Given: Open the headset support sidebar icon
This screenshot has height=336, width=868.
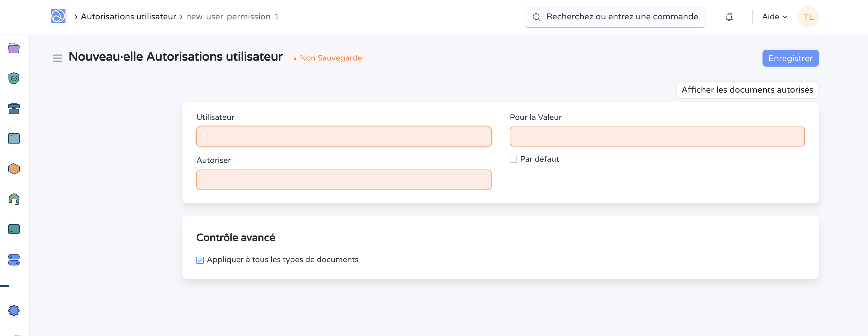Looking at the screenshot, I should 14,199.
